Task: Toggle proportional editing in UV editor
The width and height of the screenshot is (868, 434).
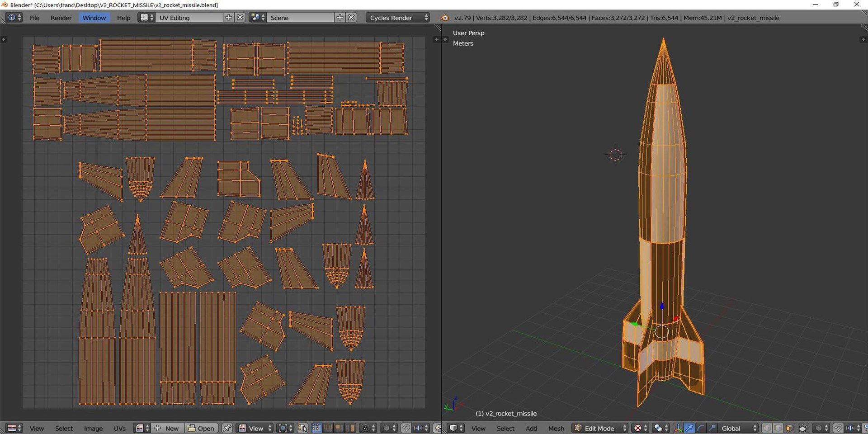Action: [389, 428]
